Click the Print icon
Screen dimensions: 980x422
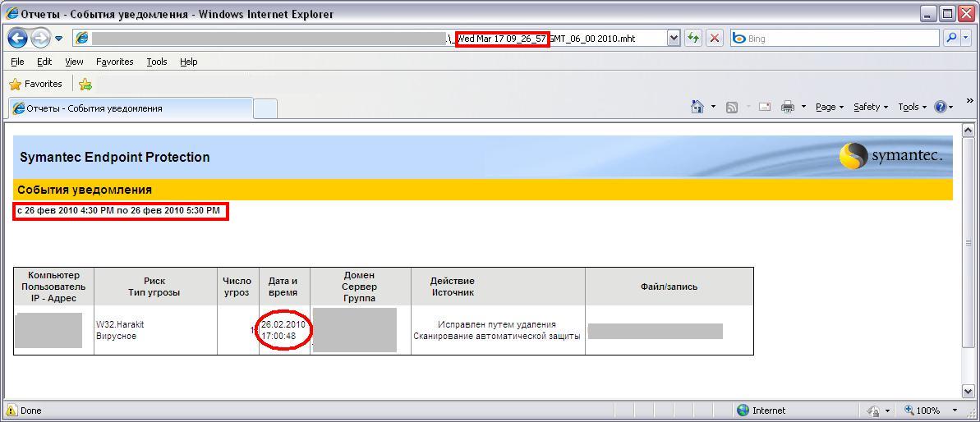(x=788, y=108)
